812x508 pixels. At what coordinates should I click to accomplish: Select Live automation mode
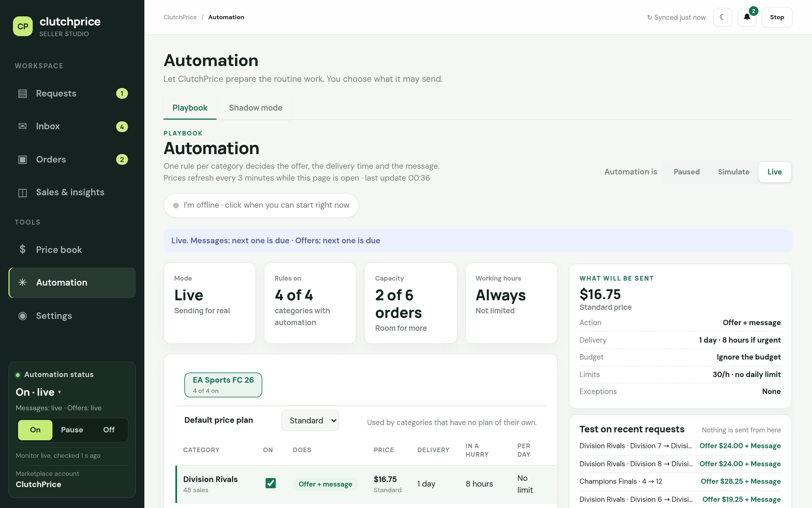775,172
